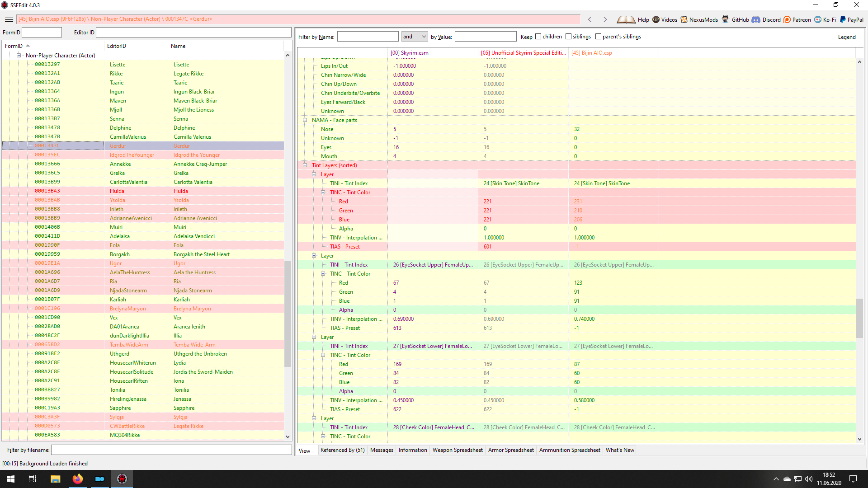
Task: Click the Filter by Name field
Action: tap(368, 37)
